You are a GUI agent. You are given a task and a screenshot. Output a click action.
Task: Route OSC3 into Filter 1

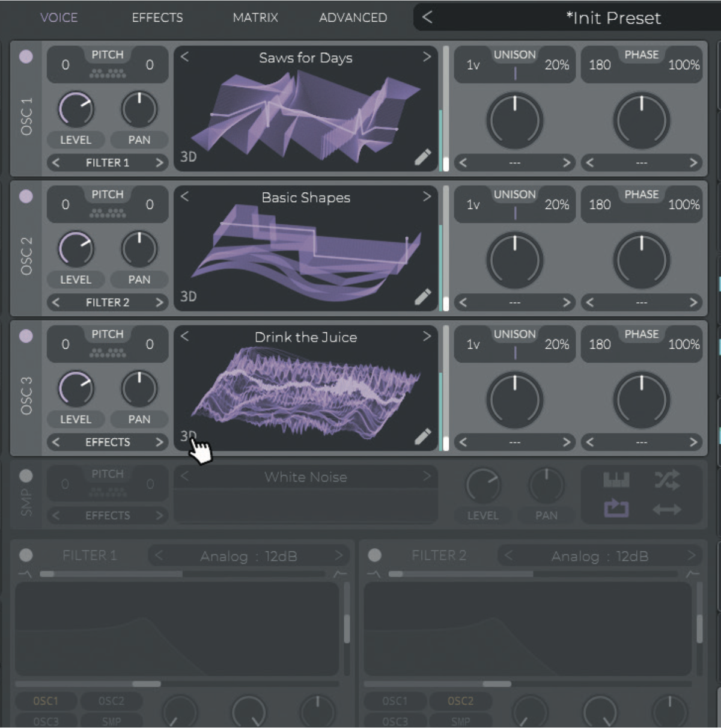tap(46, 721)
